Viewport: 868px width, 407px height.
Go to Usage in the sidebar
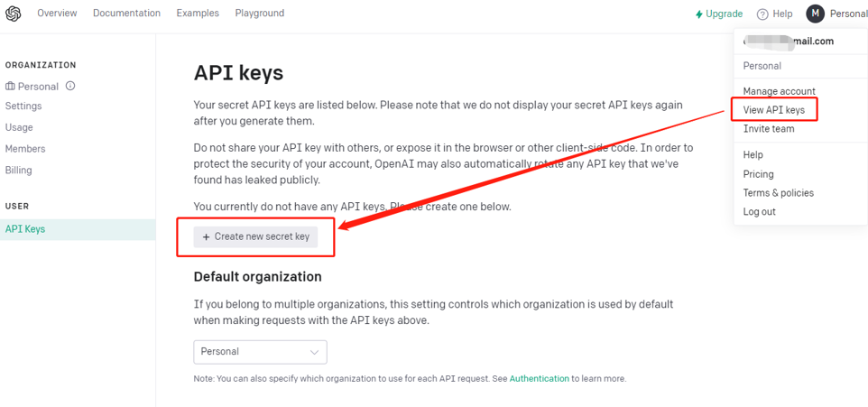(19, 127)
